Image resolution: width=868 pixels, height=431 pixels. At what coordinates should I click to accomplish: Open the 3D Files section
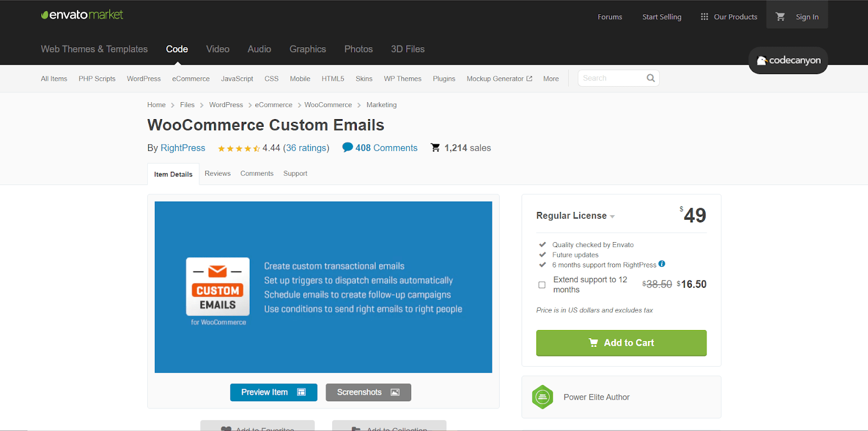tap(408, 49)
